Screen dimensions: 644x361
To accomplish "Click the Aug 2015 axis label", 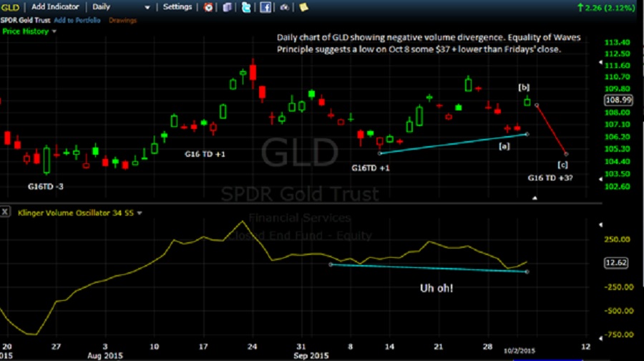I will click(x=105, y=356).
